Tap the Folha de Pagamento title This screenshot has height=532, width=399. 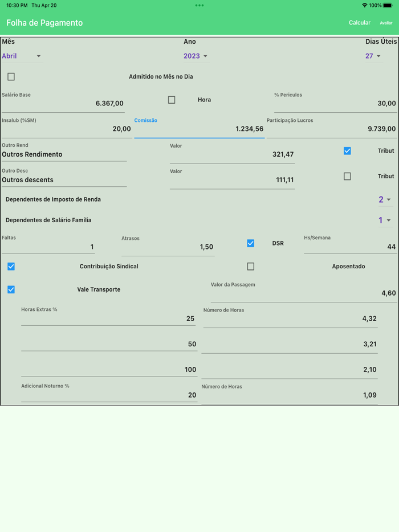click(44, 23)
